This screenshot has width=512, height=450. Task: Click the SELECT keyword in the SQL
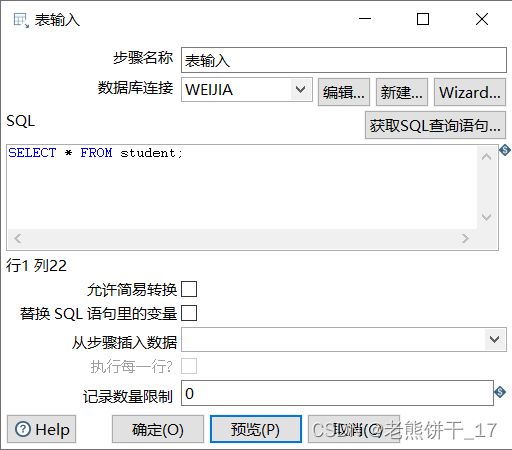32,153
